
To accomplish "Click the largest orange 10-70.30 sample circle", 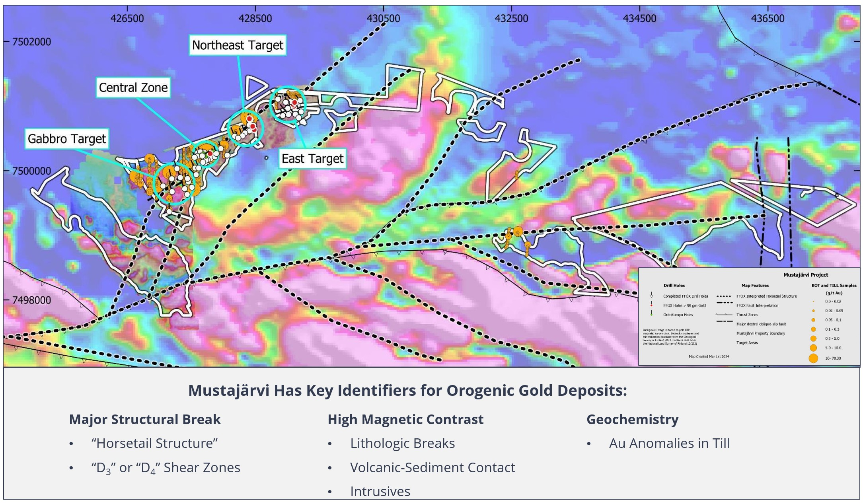I will pyautogui.click(x=813, y=358).
